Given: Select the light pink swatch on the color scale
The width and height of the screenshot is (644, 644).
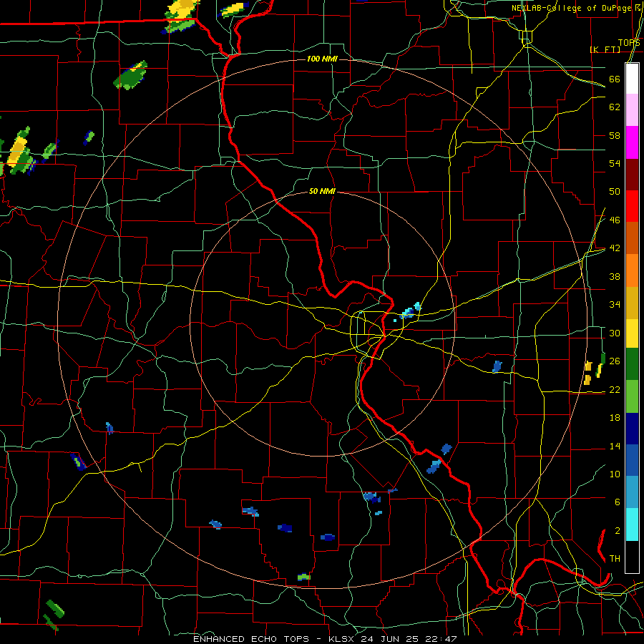Looking at the screenshot, I should pos(632,110).
